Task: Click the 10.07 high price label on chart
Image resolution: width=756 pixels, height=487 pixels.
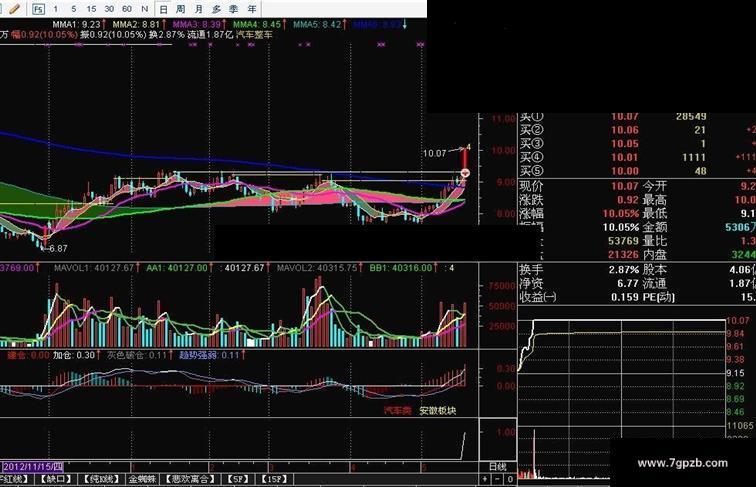Action: (x=434, y=153)
